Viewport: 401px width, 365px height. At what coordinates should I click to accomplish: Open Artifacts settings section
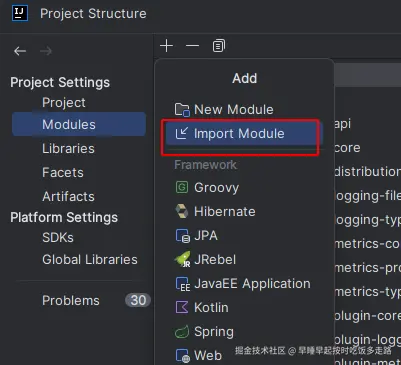pyautogui.click(x=68, y=196)
